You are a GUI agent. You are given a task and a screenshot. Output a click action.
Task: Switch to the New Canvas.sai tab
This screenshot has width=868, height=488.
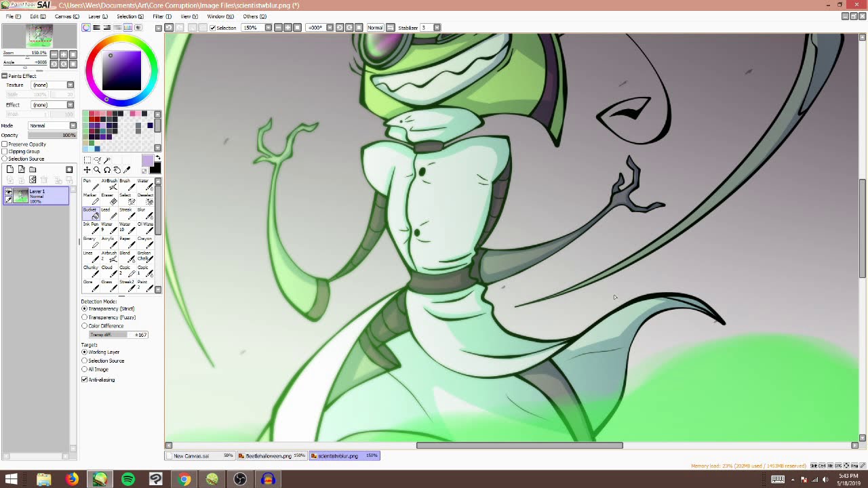(201, 455)
